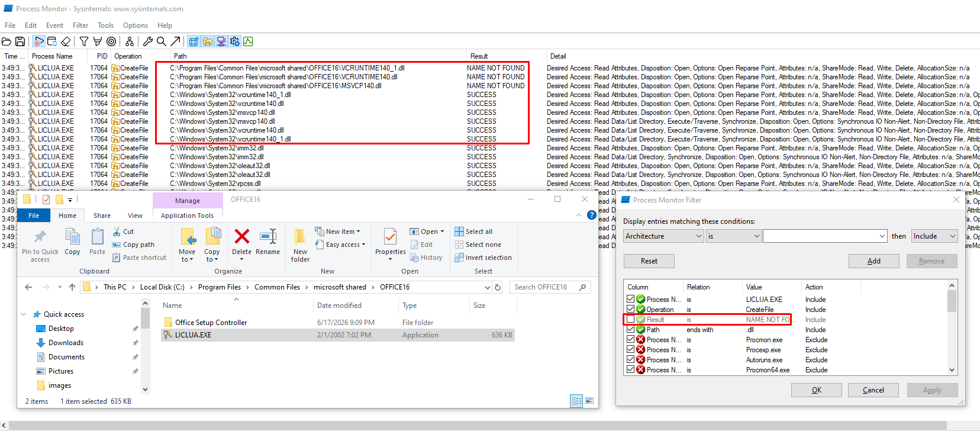
Task: Click Invert selection in Explorer ribbon
Action: [x=483, y=258]
